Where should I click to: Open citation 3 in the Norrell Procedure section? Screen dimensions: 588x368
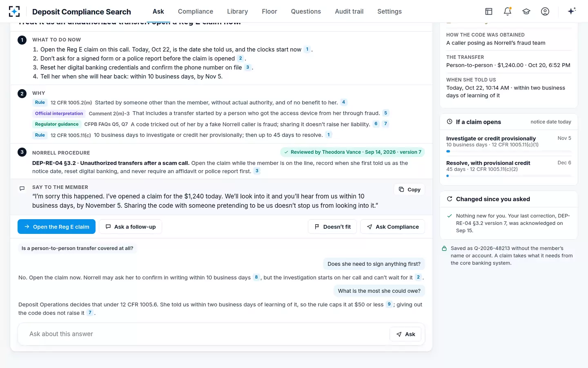click(x=257, y=171)
